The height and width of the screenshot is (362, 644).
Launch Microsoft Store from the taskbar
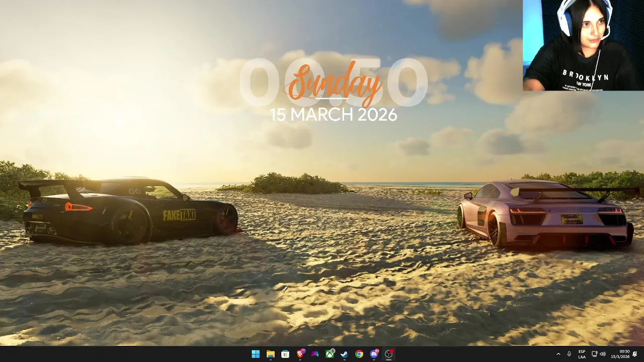pos(285,354)
